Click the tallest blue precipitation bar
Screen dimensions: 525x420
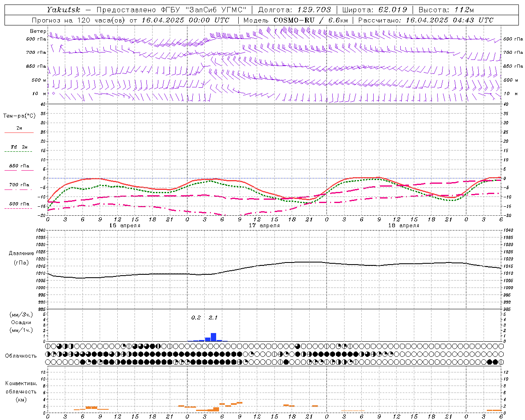(x=213, y=337)
